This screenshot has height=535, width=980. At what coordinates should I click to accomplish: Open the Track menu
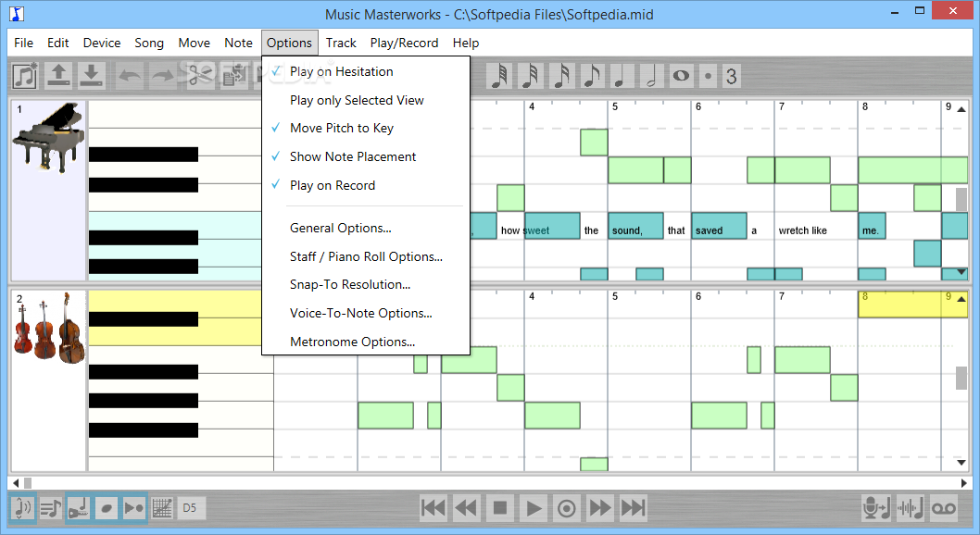tap(341, 43)
